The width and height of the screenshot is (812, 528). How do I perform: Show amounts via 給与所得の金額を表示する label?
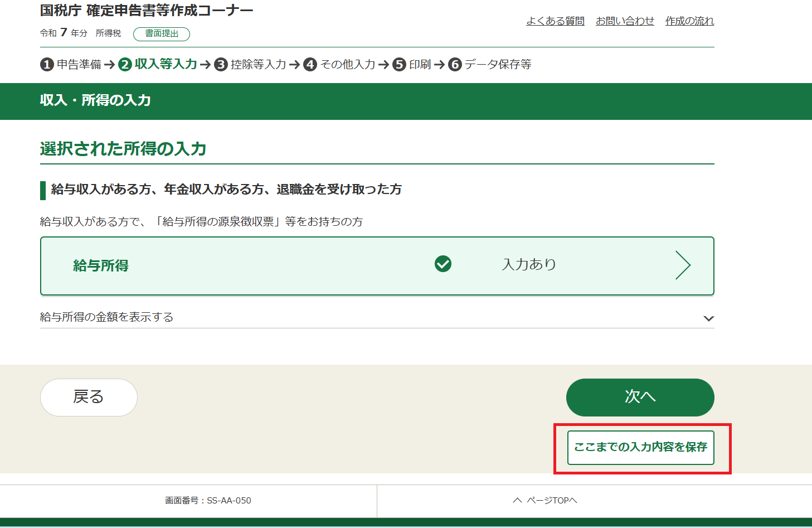click(x=107, y=317)
